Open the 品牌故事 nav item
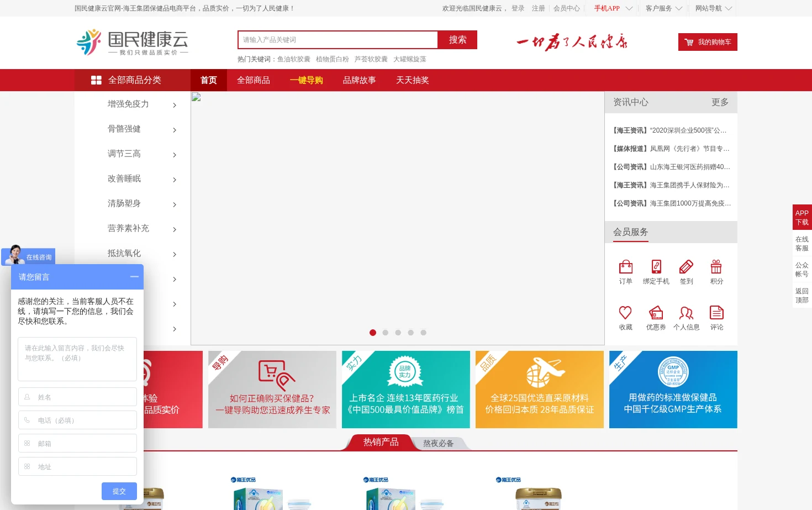This screenshot has height=510, width=812. (x=360, y=80)
